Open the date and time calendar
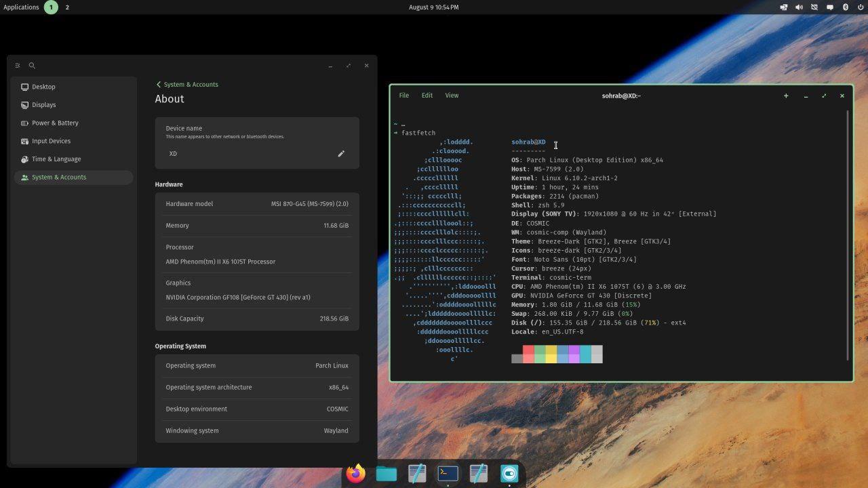The image size is (868, 488). (x=434, y=7)
